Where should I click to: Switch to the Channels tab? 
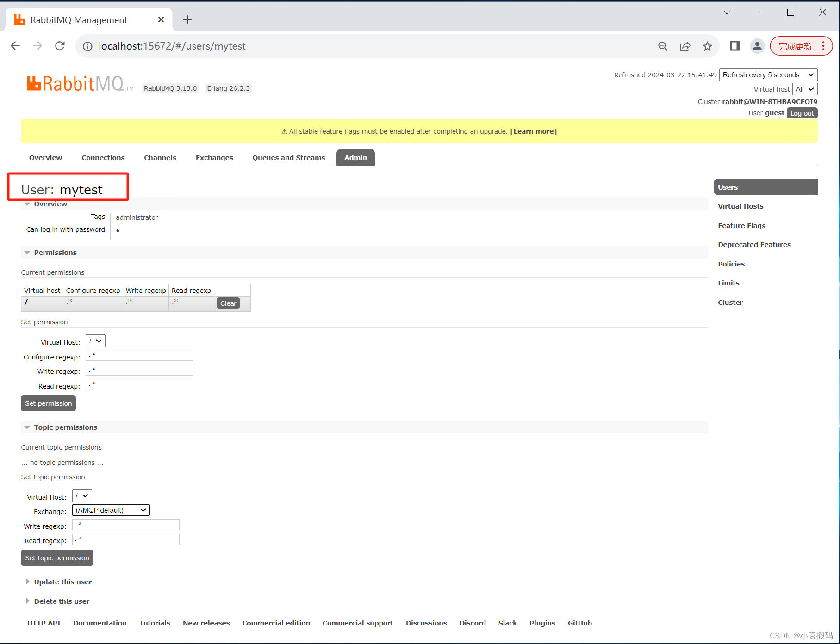[x=160, y=158]
